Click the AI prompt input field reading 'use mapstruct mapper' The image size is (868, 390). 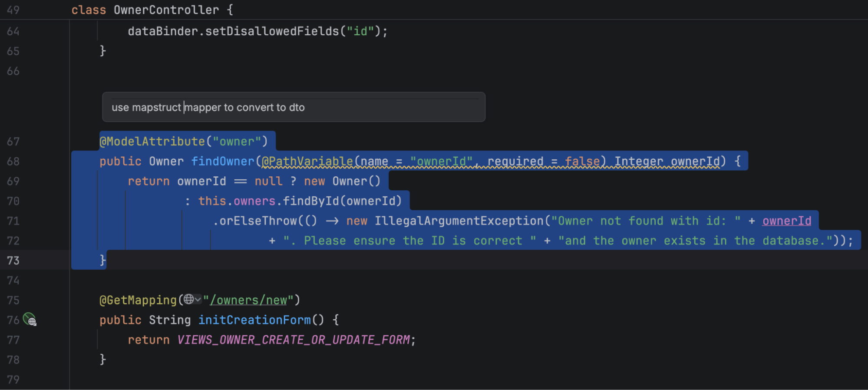click(x=294, y=107)
